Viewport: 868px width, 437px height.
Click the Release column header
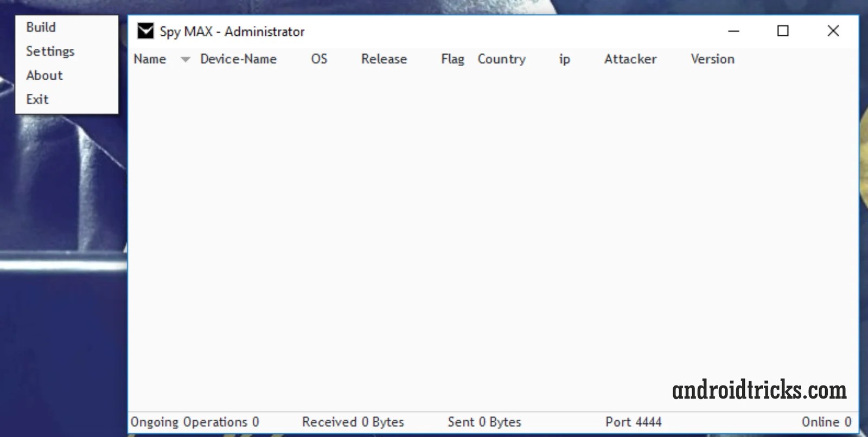(384, 59)
